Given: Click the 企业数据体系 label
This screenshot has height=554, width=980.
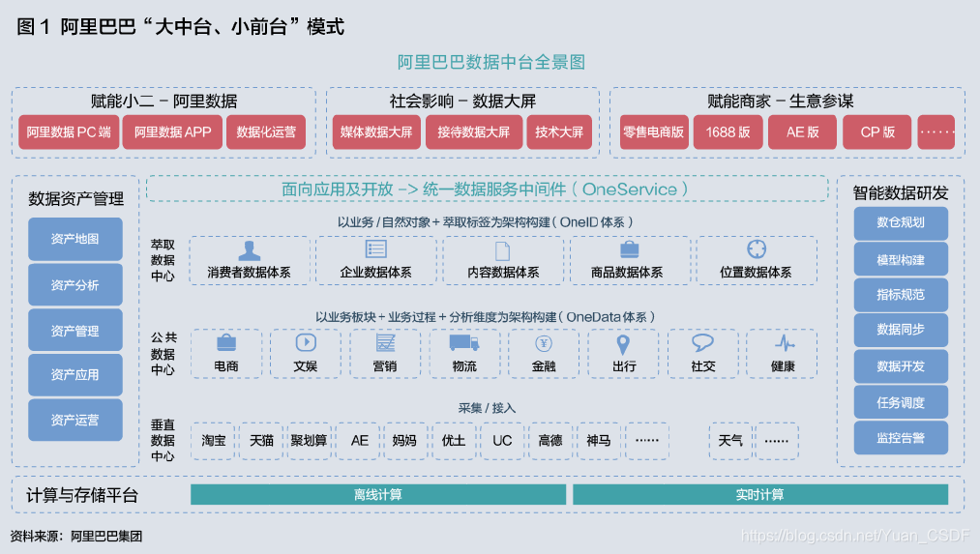Looking at the screenshot, I should (375, 273).
